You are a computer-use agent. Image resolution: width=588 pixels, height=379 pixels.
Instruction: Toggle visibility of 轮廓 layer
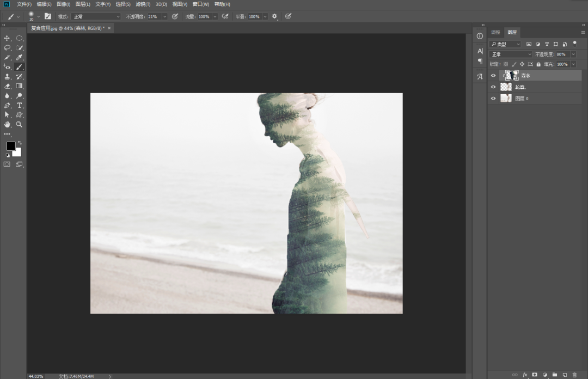point(493,87)
